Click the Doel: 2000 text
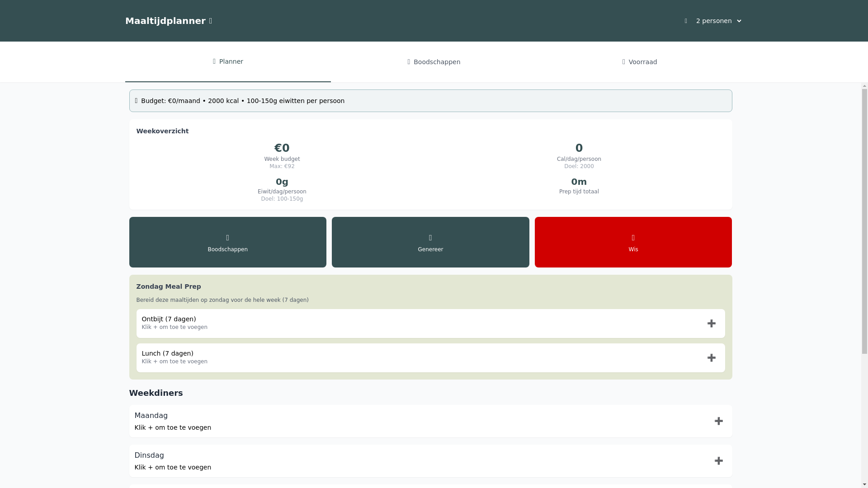Viewport: 868px width, 488px height. tap(579, 166)
